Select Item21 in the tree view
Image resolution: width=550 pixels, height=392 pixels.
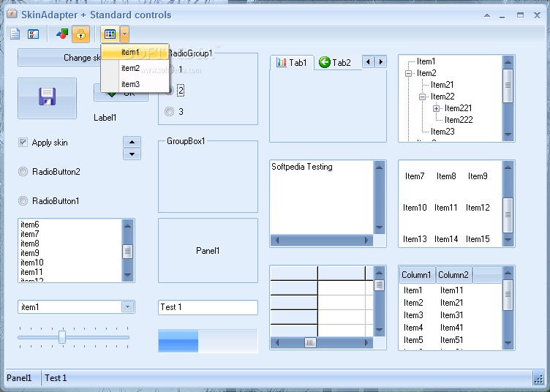(x=442, y=85)
